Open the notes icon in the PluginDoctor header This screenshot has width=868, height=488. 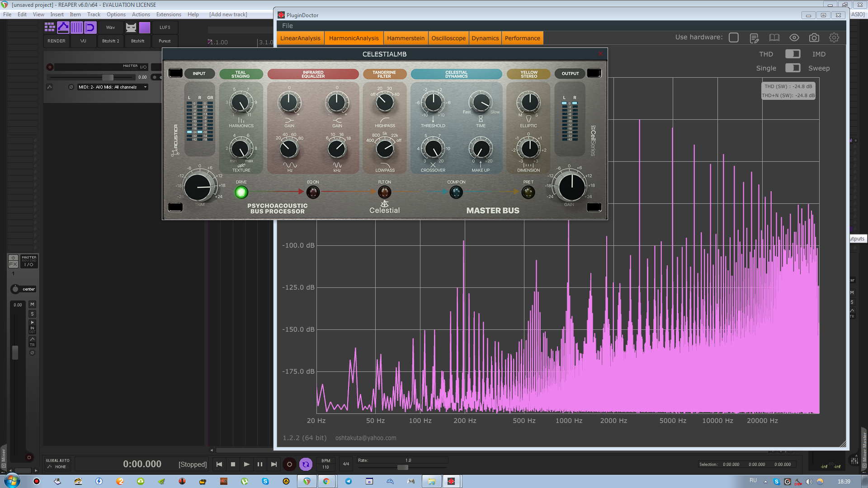(x=754, y=38)
